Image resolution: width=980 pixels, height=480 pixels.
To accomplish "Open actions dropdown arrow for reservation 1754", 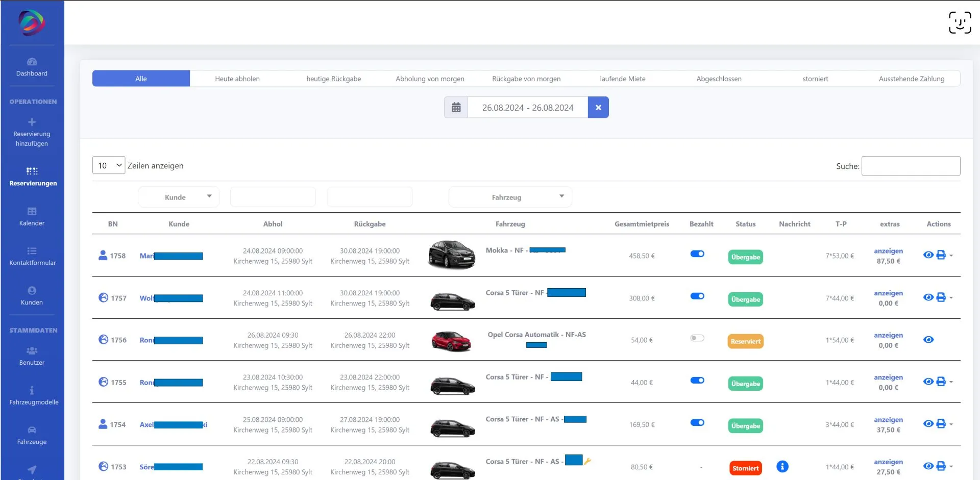I will (951, 424).
